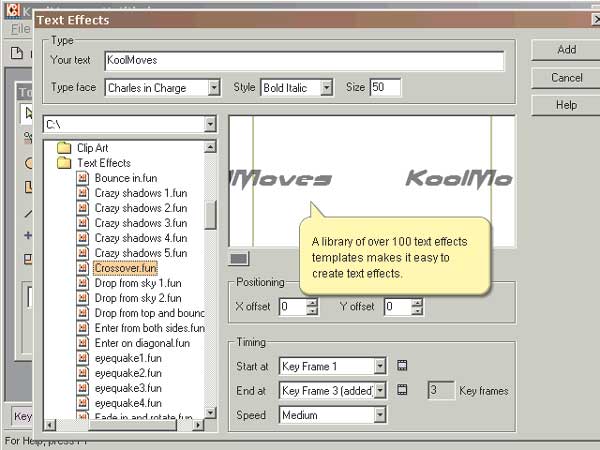
Task: Open the File menu in the main window
Action: point(20,29)
